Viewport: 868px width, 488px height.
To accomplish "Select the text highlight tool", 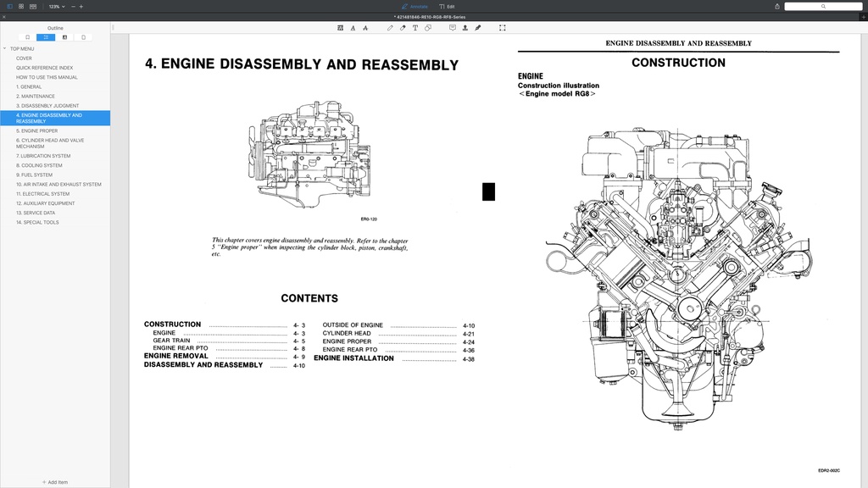I will (340, 28).
